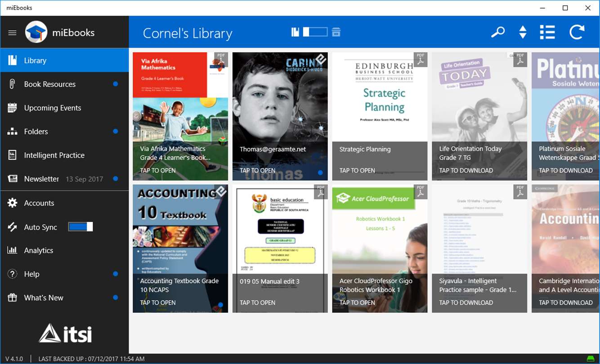Open Book Resources paperclip icon
600x364 pixels.
(x=12, y=84)
